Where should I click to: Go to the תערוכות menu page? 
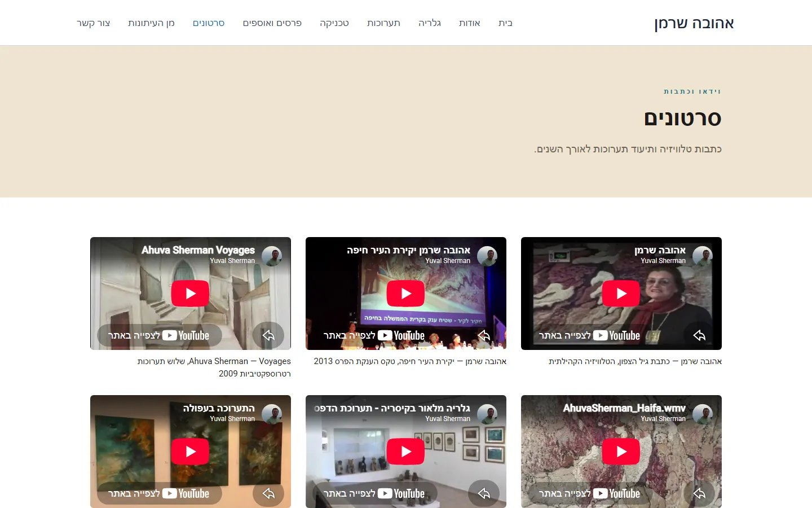[x=383, y=23]
